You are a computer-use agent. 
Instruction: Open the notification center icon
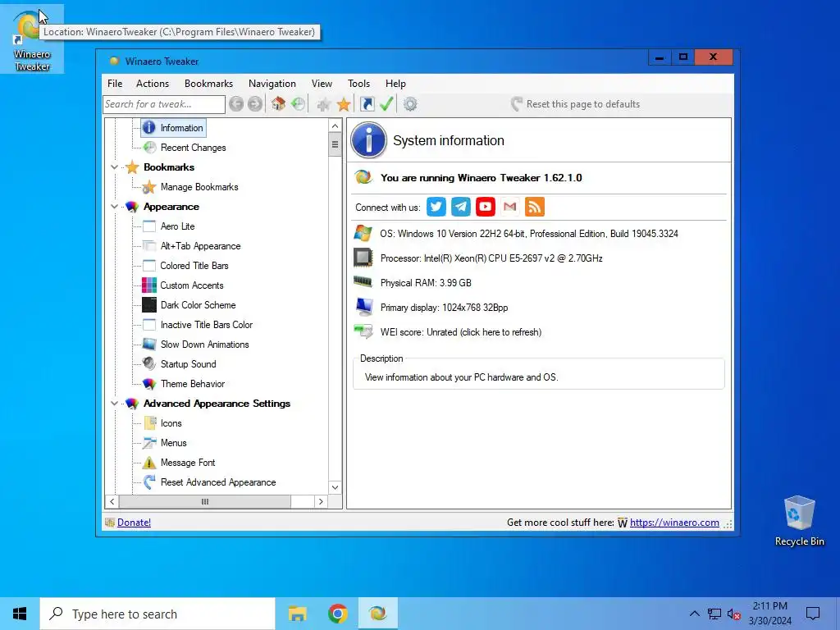click(x=813, y=614)
